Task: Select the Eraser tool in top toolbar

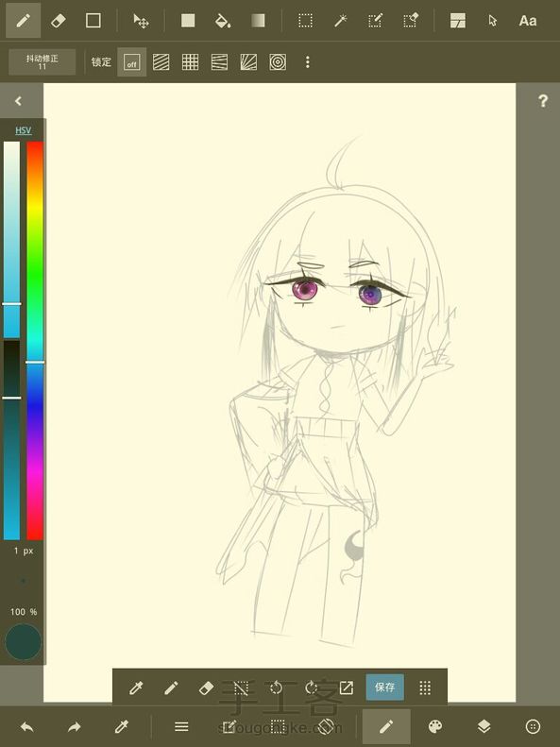Action: click(58, 21)
